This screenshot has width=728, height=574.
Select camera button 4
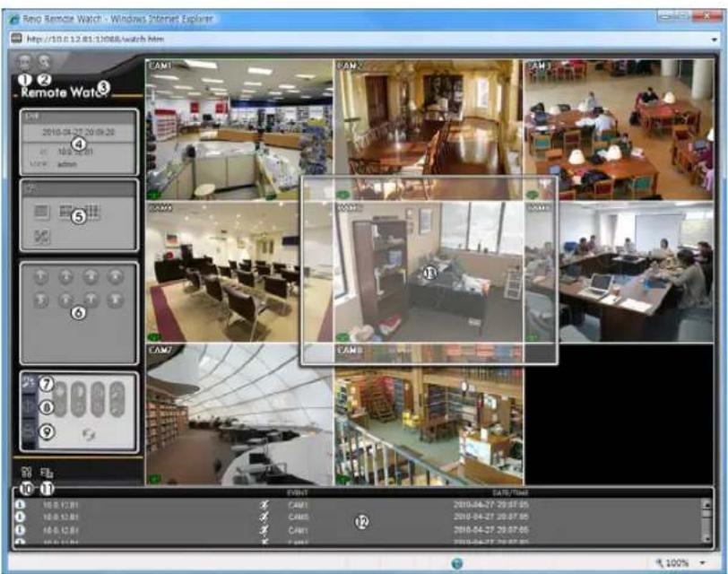115,277
